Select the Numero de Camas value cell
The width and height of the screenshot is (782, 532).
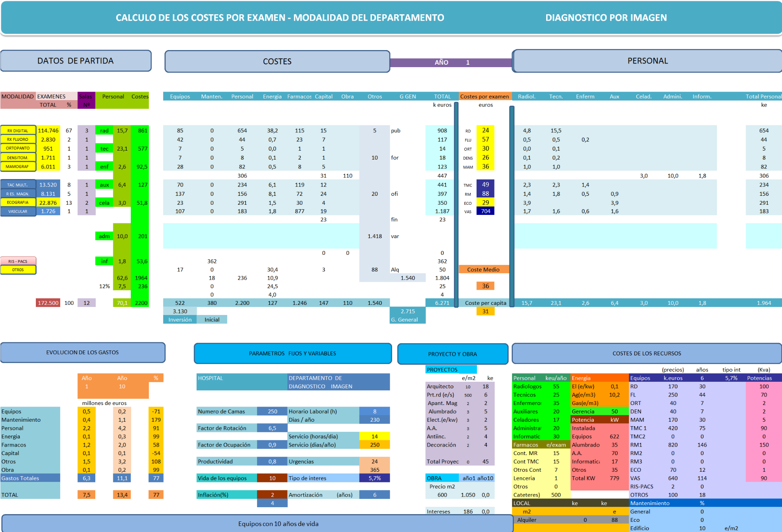[x=272, y=412]
